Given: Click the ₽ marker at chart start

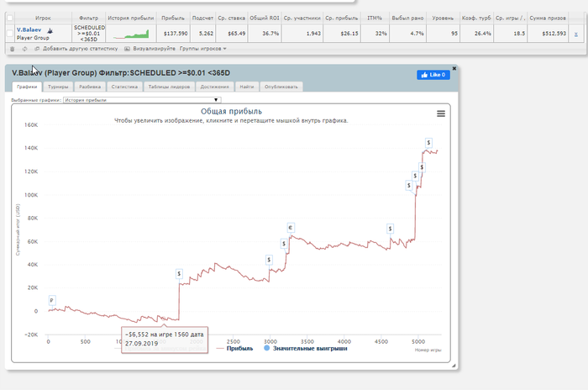Looking at the screenshot, I should coord(52,300).
